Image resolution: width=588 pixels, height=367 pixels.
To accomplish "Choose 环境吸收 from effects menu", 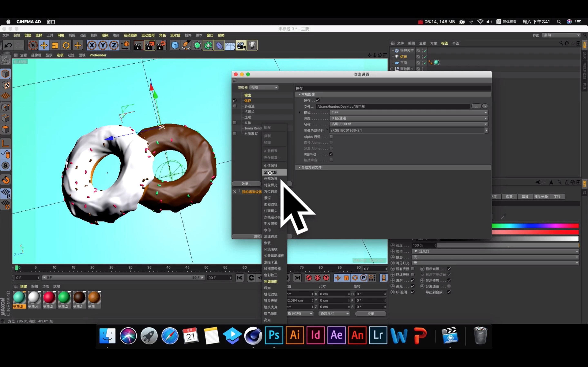I will (271, 249).
